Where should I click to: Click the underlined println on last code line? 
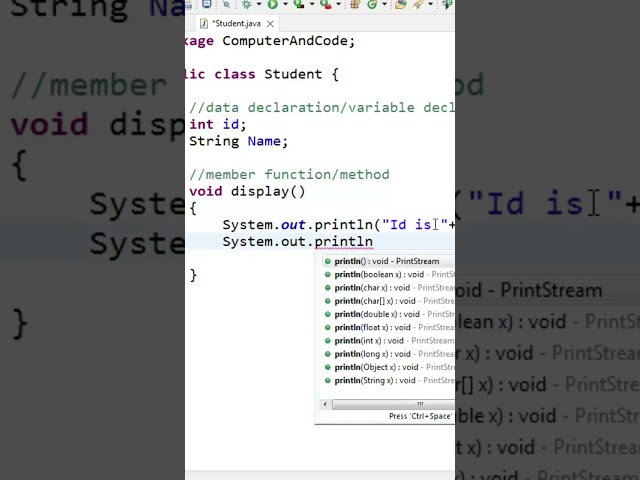tap(344, 242)
